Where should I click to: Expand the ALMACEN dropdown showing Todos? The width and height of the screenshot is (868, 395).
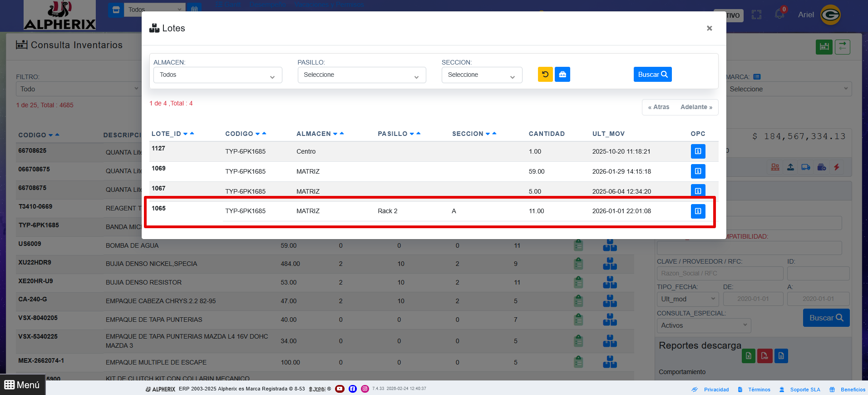coord(218,75)
